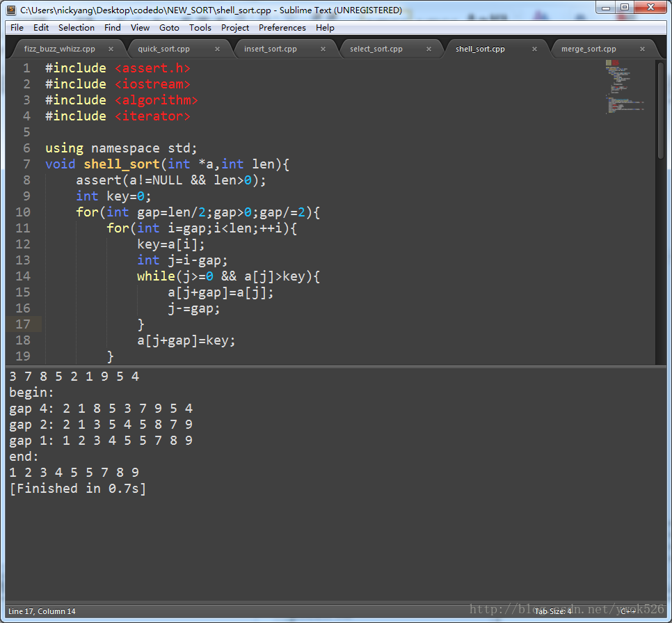The height and width of the screenshot is (623, 672).
Task: Close the select_sort.cpp tab
Action: tap(429, 49)
